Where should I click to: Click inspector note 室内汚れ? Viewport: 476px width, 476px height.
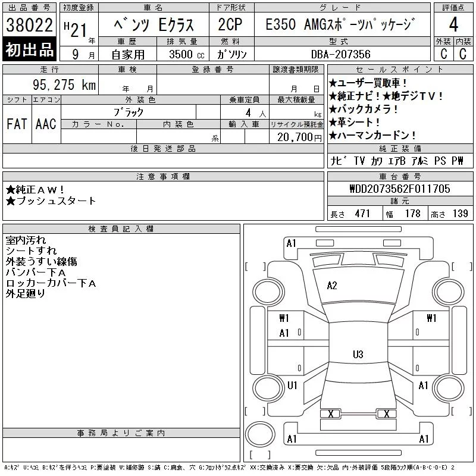[x=26, y=240]
